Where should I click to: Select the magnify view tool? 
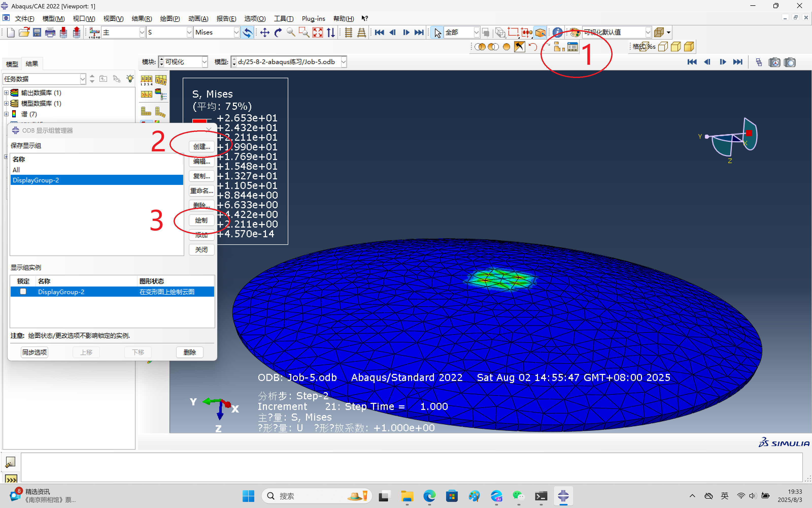(291, 33)
